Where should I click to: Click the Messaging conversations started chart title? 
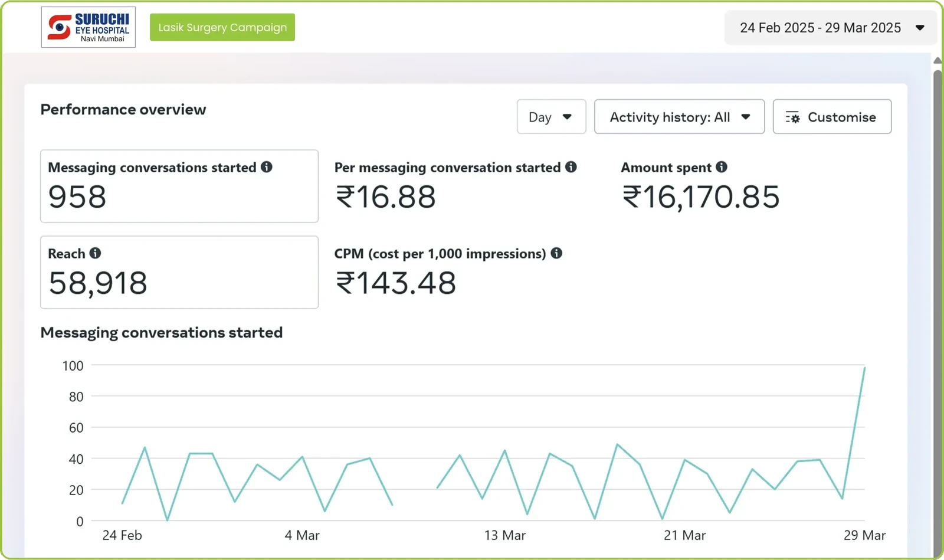click(x=162, y=333)
